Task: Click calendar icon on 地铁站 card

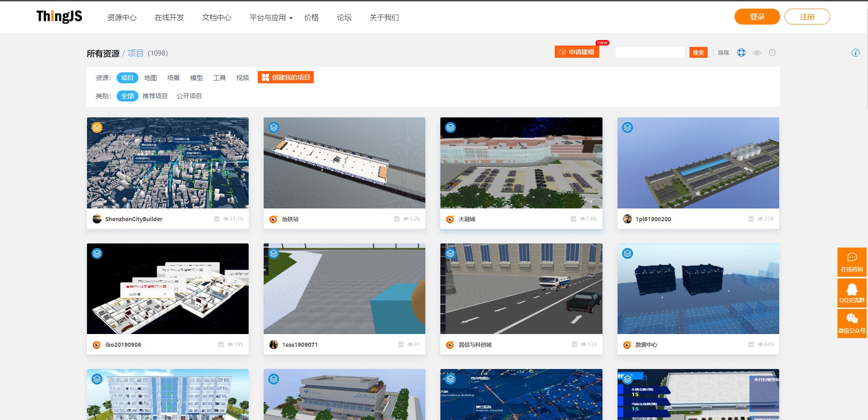Action: click(x=397, y=219)
